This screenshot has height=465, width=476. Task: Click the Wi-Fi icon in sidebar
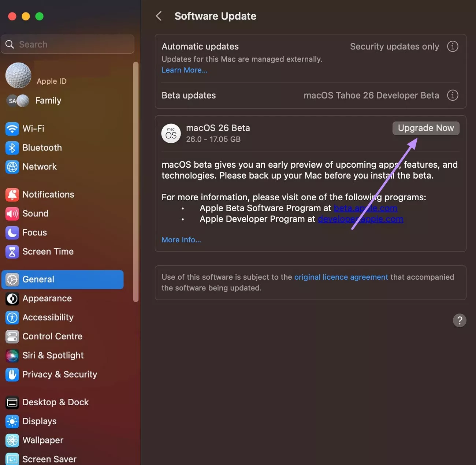(x=12, y=129)
